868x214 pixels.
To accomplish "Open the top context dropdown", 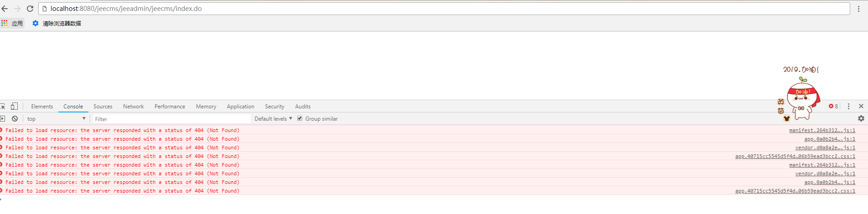I will coord(56,119).
